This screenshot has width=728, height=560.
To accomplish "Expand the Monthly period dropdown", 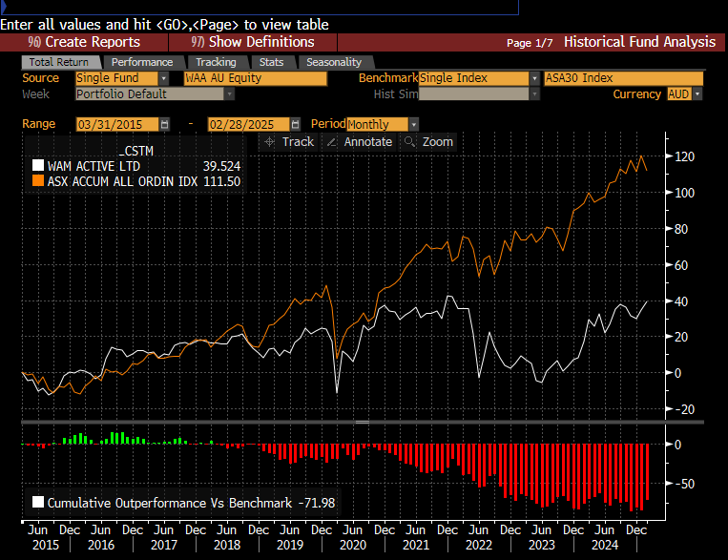I will [x=414, y=124].
